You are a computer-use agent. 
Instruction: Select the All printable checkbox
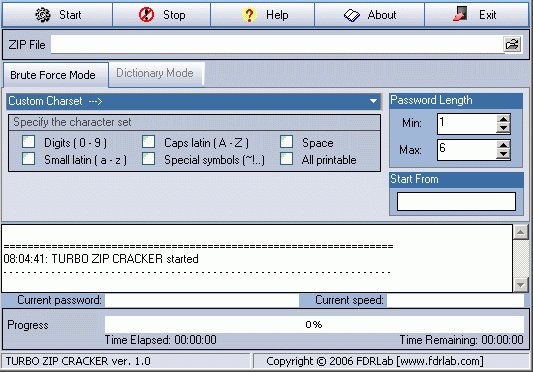pyautogui.click(x=287, y=158)
